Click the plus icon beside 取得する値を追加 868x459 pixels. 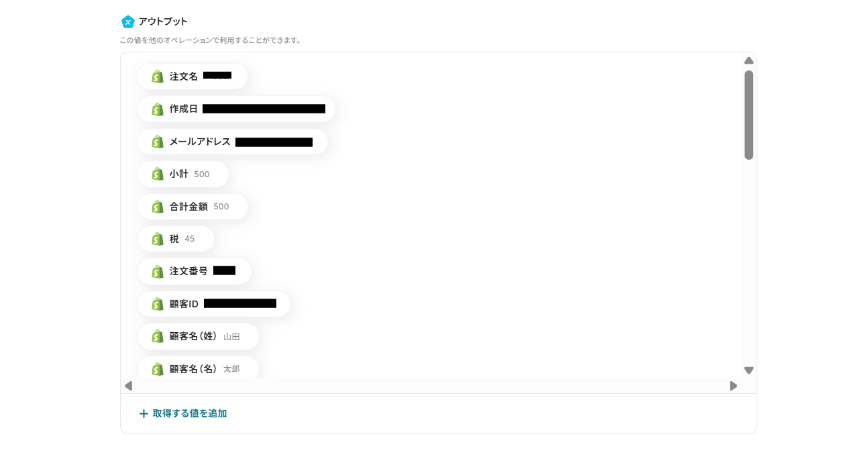tap(144, 413)
